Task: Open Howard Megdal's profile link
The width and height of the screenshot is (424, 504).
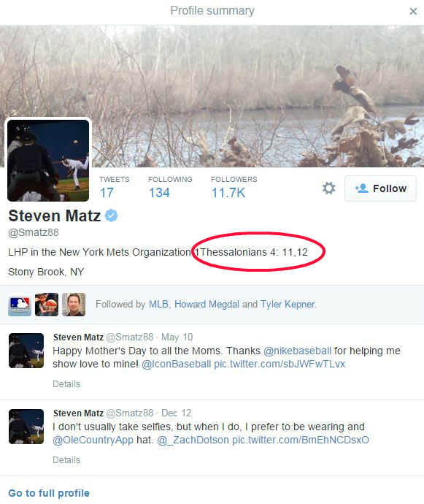Action: point(207,304)
